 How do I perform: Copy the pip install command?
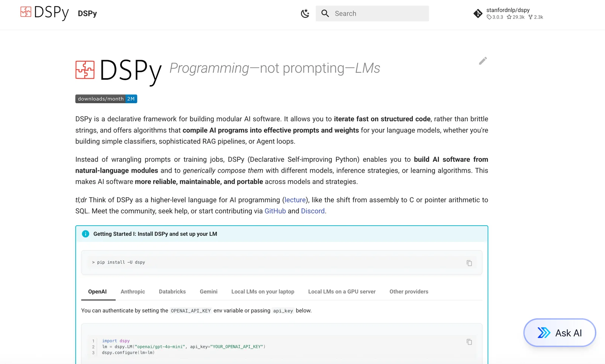point(469,263)
